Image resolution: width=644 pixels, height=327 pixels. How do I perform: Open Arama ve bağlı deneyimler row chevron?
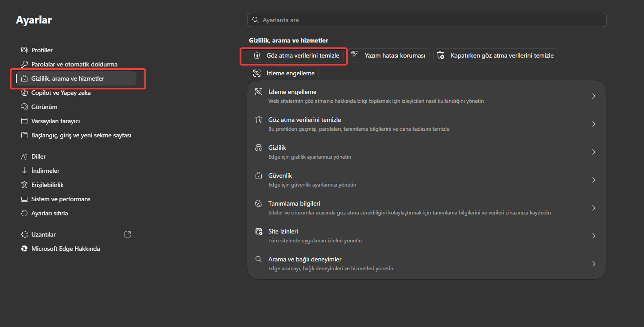[x=594, y=264]
